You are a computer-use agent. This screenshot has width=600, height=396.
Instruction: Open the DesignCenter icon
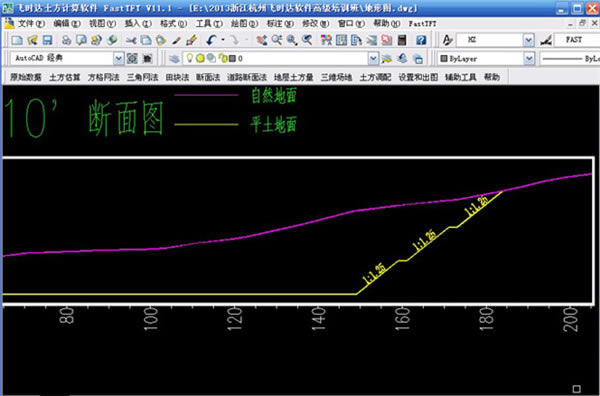pos(341,40)
